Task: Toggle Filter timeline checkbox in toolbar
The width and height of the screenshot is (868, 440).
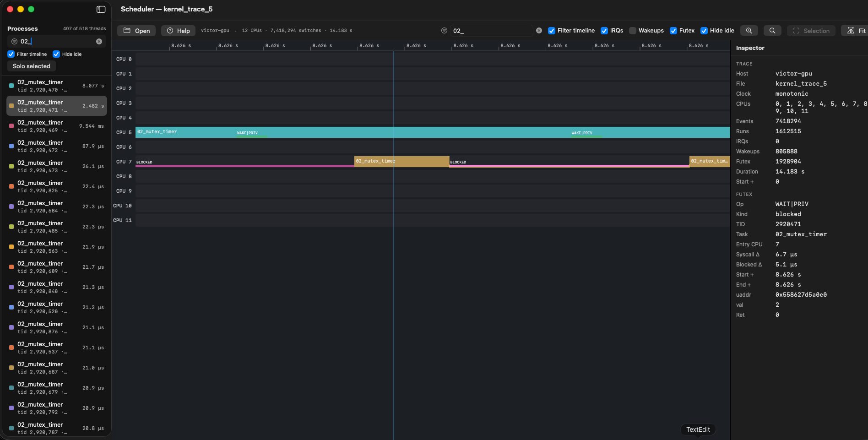Action: (x=552, y=31)
